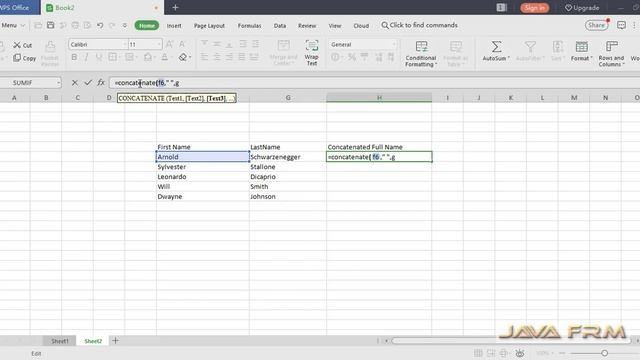Click the Cut scissors button

(x=22, y=45)
